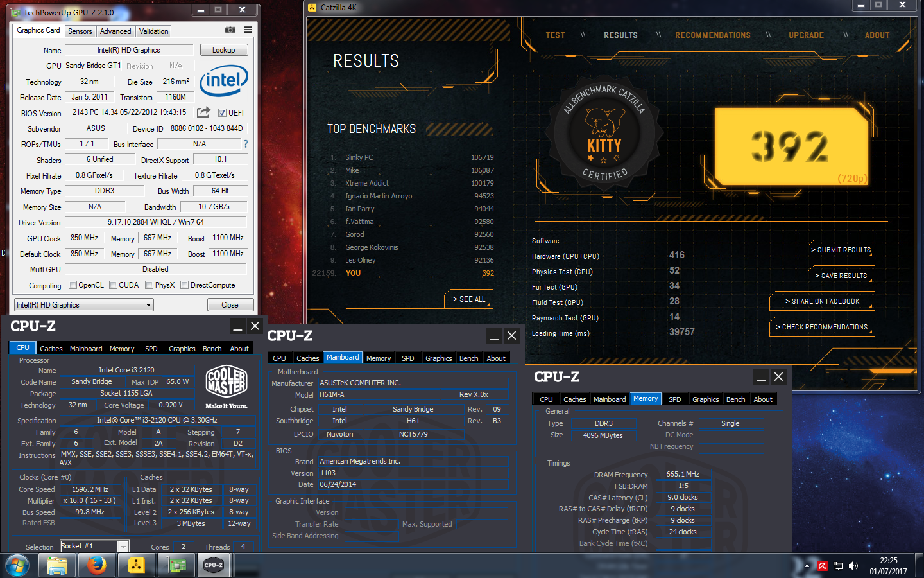Click the GPU name field Intel(R) HD Graphics
This screenshot has width=924, height=578.
point(129,50)
